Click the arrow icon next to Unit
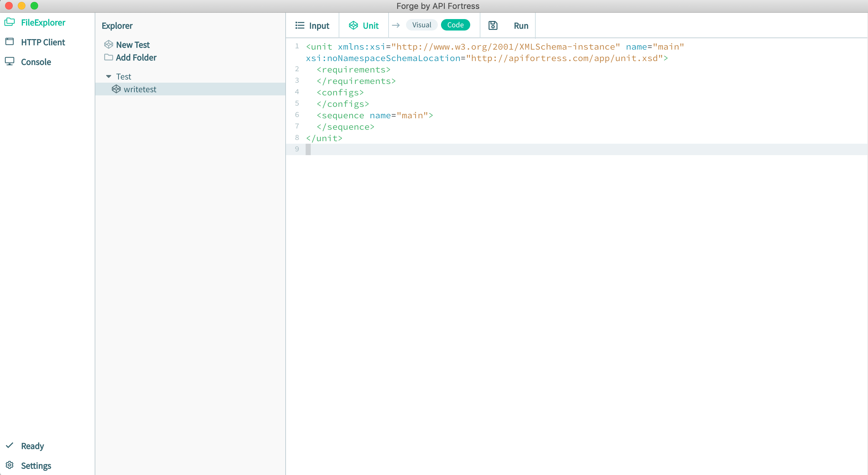The image size is (868, 475). (x=396, y=25)
